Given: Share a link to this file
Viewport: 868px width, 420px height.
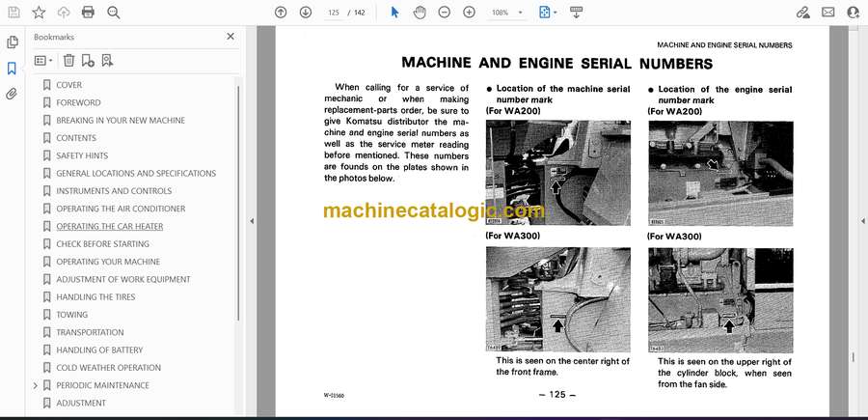Looking at the screenshot, I should pyautogui.click(x=802, y=13).
